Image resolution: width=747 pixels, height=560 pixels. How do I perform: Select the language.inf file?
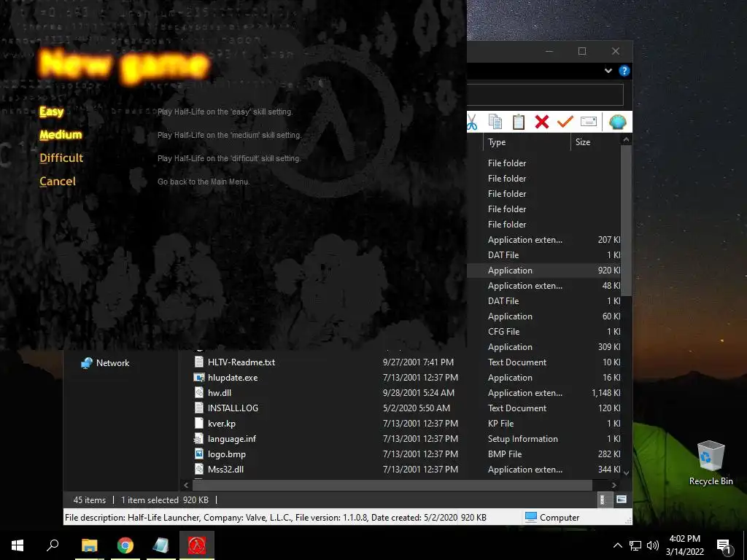231,438
